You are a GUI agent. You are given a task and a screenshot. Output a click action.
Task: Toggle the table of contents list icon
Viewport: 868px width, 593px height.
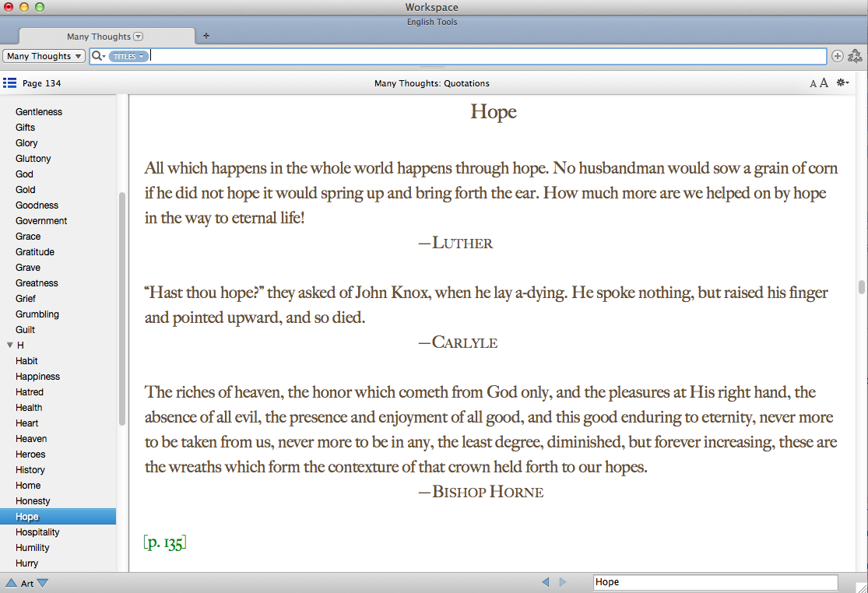point(9,83)
